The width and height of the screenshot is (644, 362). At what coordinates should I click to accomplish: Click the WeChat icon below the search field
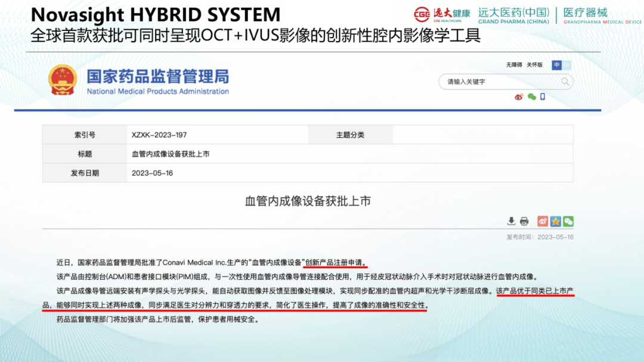point(532,97)
